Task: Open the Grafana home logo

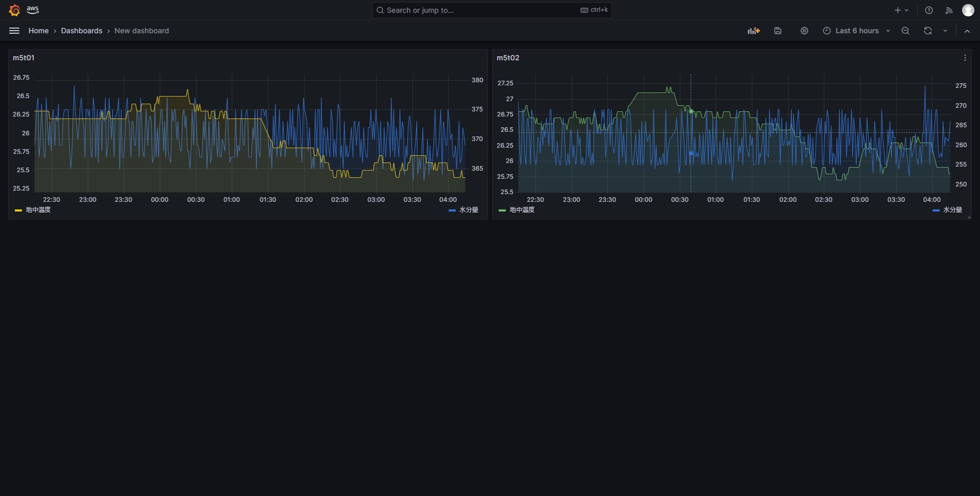Action: [x=14, y=10]
